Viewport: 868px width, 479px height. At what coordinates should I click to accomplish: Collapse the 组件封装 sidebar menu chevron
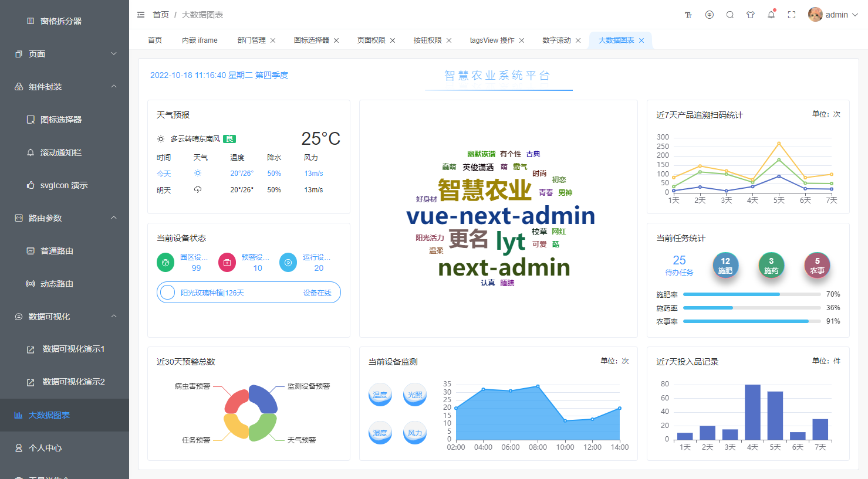pos(114,87)
